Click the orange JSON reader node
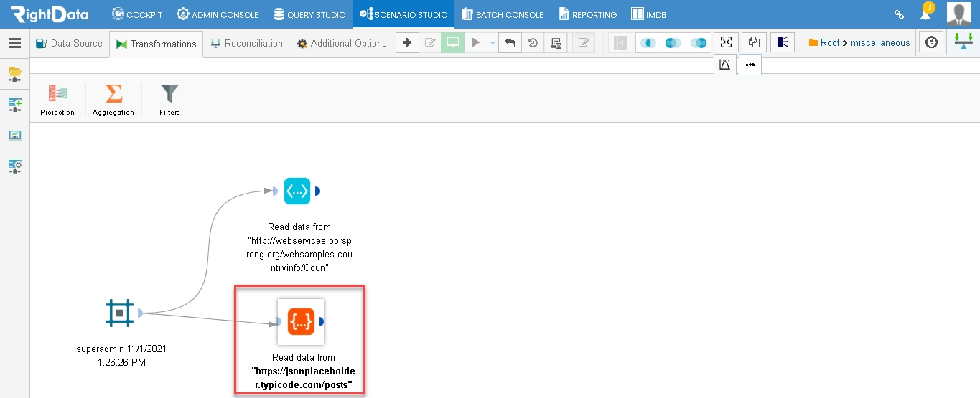The image size is (980, 398). pos(300,322)
